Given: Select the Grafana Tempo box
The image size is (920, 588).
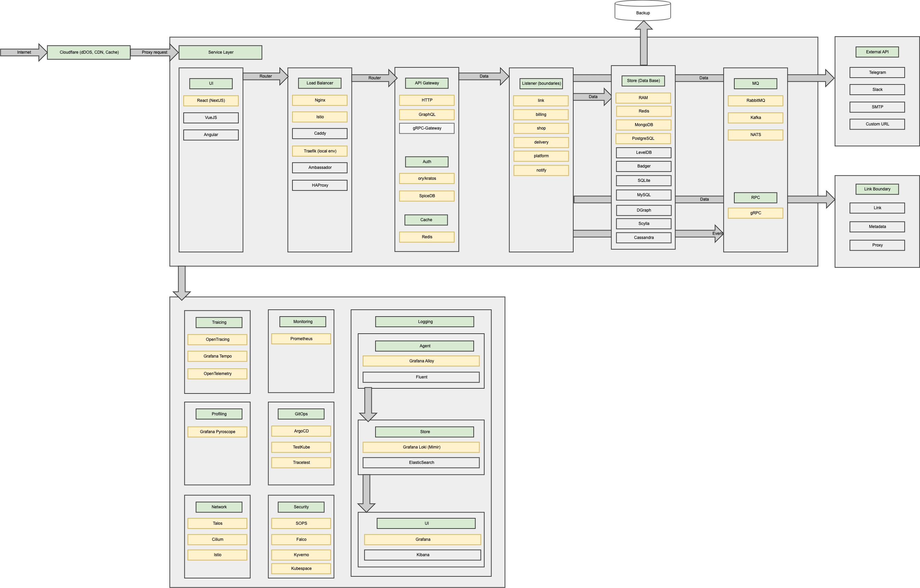Looking at the screenshot, I should (x=218, y=356).
